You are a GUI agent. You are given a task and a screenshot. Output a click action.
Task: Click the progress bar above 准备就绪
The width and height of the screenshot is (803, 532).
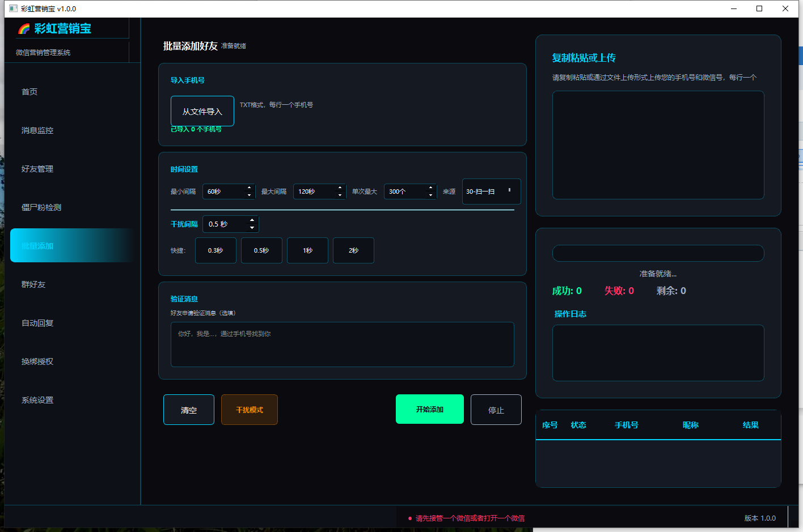coord(658,253)
